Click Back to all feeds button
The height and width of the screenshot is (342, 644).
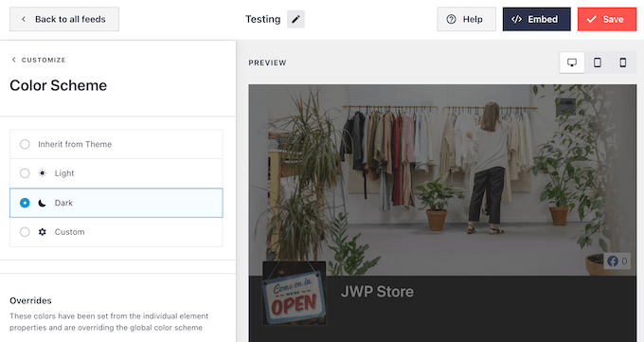[x=64, y=19]
